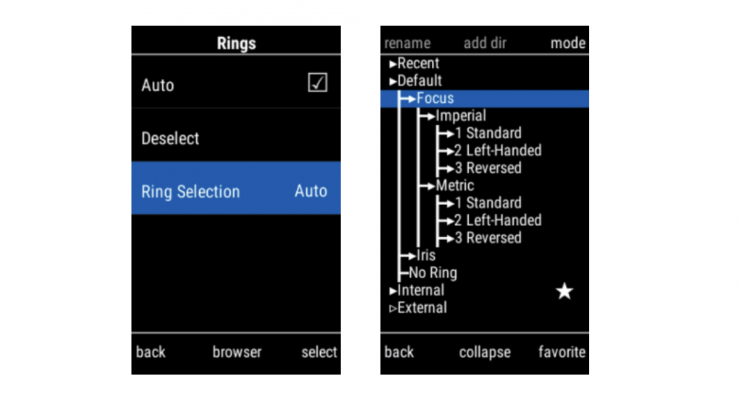Collapse the Default folder arrow

pyautogui.click(x=393, y=81)
